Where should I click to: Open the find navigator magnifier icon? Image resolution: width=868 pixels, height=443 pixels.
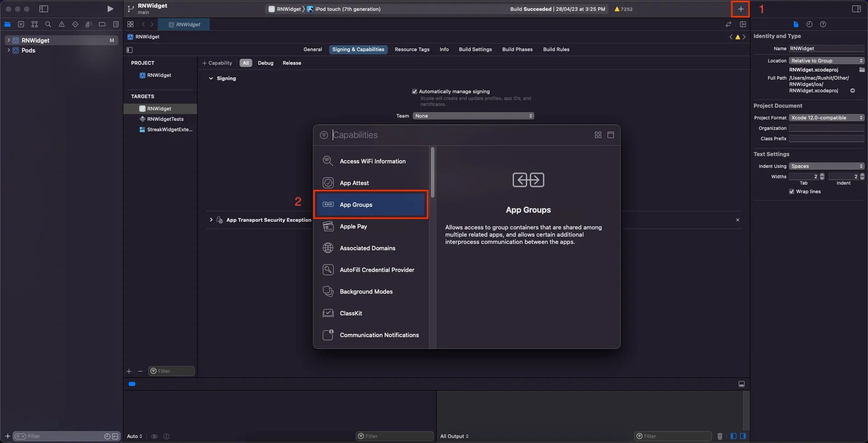48,24
